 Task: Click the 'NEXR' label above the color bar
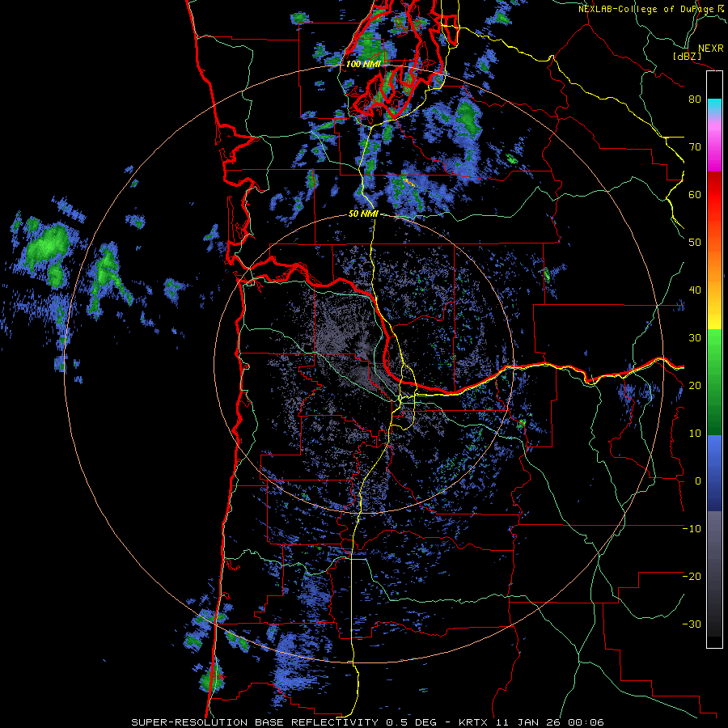(x=711, y=49)
